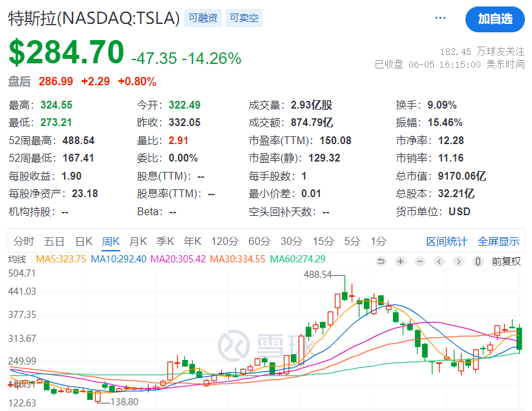The width and height of the screenshot is (532, 411).
Task: Click MA60:274.29 legend
Action: tap(297, 259)
